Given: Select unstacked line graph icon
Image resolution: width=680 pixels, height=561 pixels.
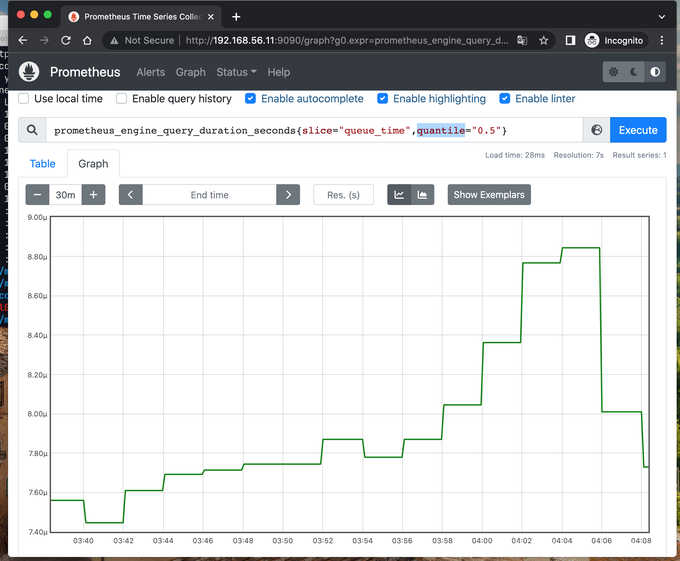Looking at the screenshot, I should click(399, 195).
